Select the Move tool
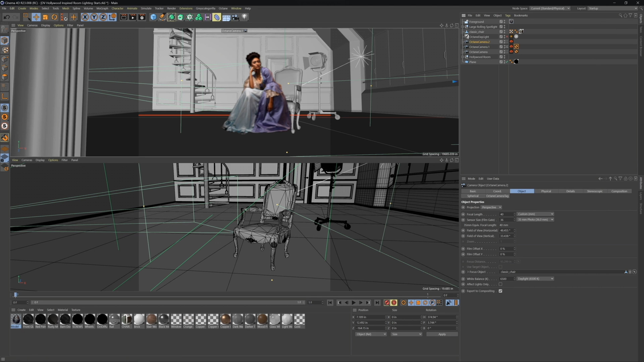644x362 pixels. tap(36, 17)
